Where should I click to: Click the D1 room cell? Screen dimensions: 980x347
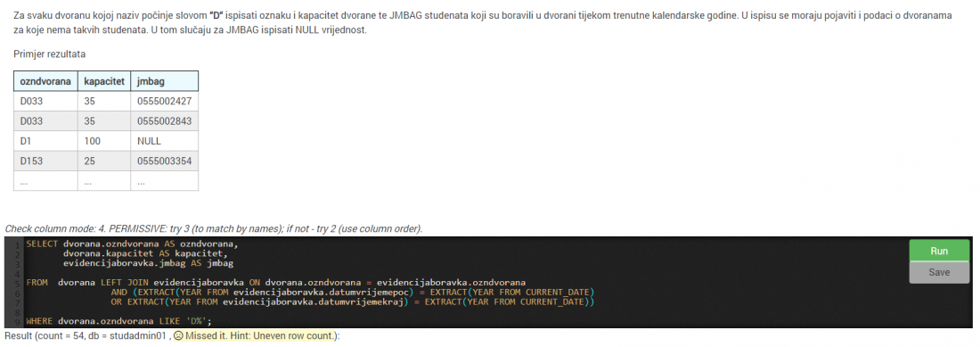tap(45, 141)
